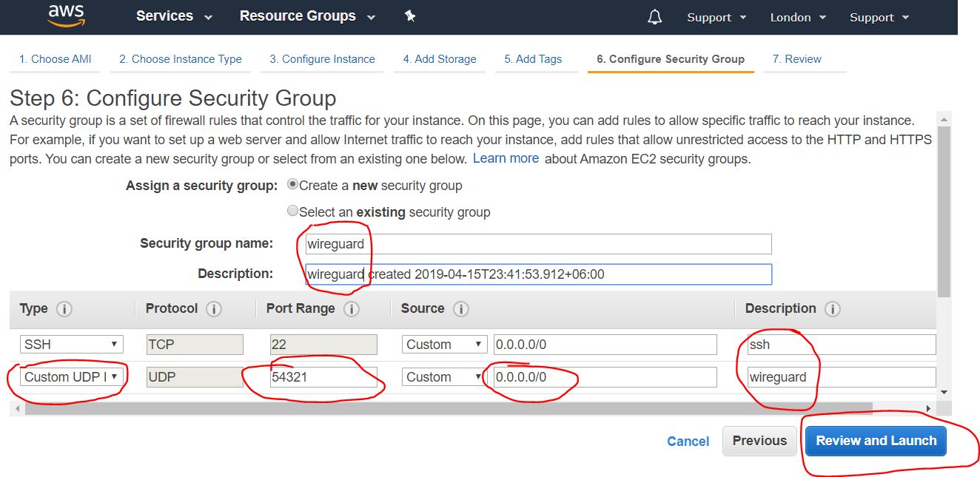
Task: Open the notifications bell icon
Action: 654,17
